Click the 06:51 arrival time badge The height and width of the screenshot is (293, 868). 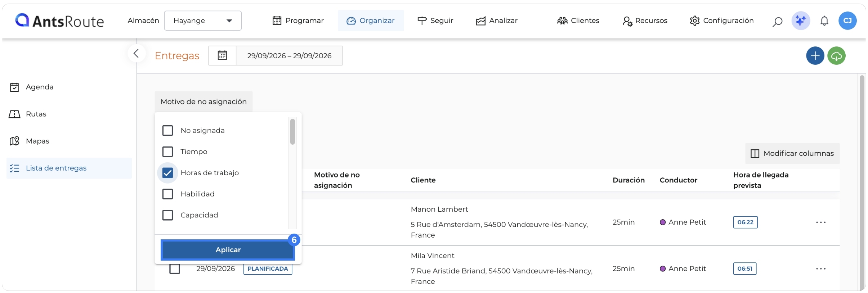click(x=744, y=269)
